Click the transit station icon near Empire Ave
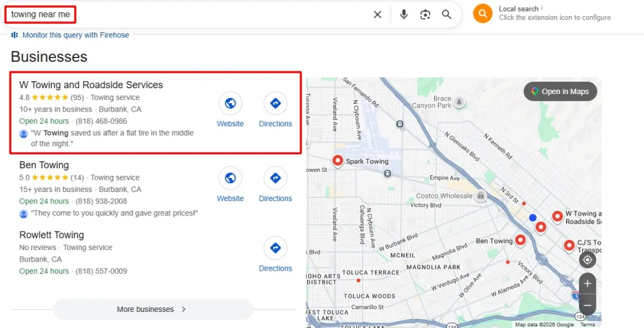 (x=387, y=174)
